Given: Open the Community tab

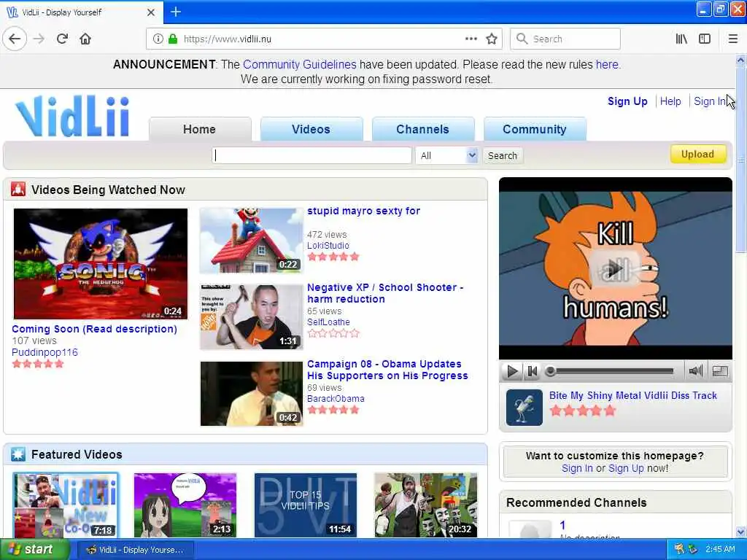Looking at the screenshot, I should tap(535, 129).
